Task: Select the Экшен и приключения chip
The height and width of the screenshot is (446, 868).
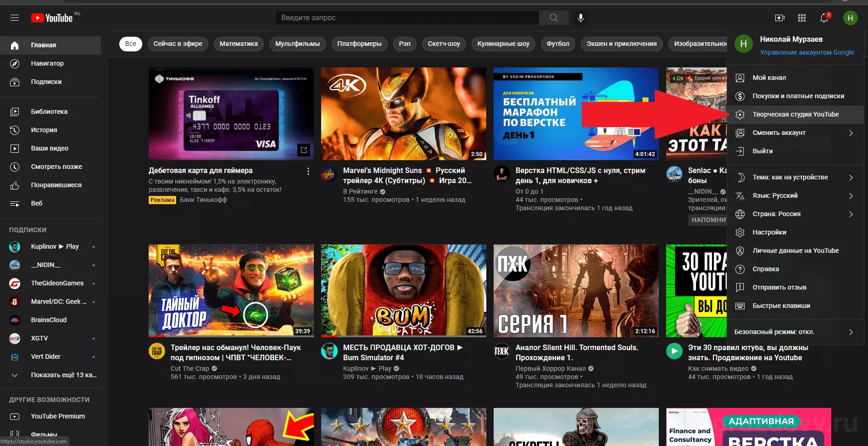Action: 622,44
